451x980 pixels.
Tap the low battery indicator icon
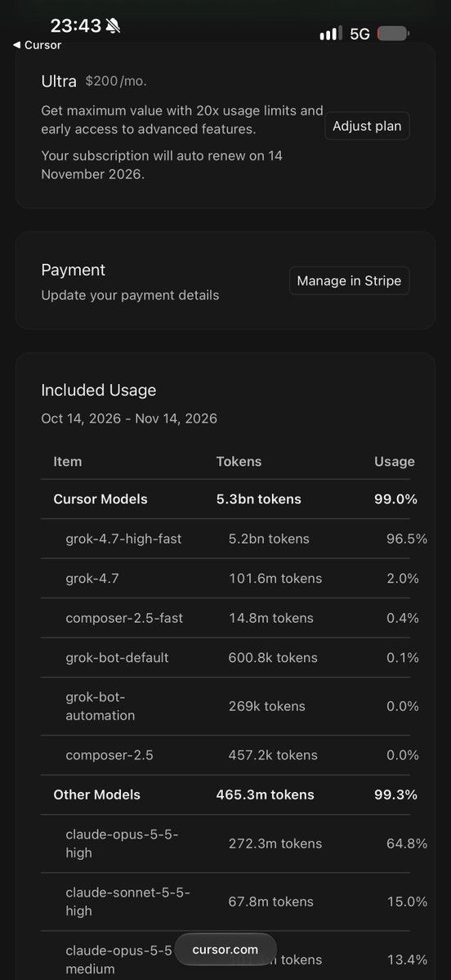click(394, 34)
